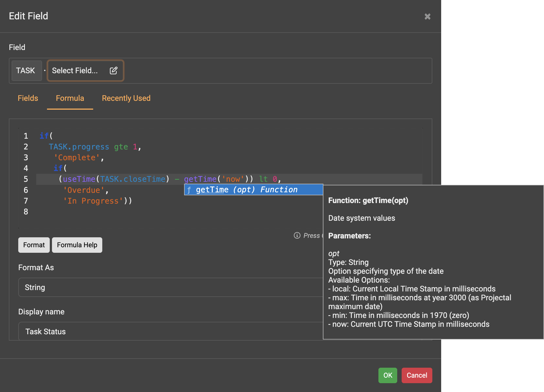This screenshot has height=392, width=544.
Task: Click useTime function on line 5
Action: [79, 179]
